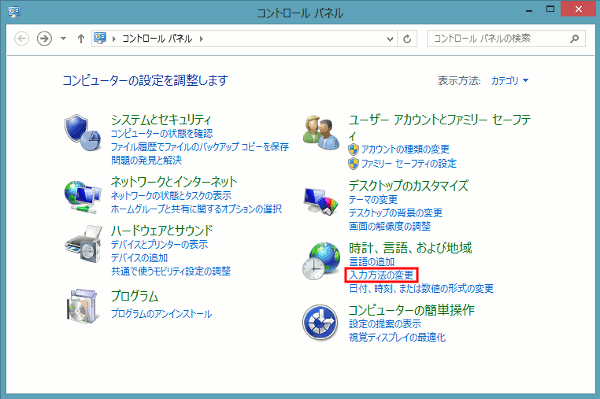Click the System and Security shield icon

pos(82,132)
